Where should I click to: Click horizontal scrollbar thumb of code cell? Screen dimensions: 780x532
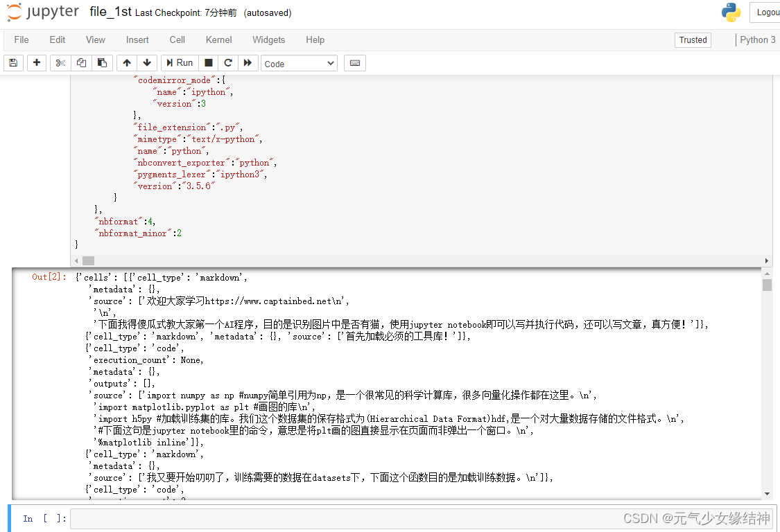(89, 260)
